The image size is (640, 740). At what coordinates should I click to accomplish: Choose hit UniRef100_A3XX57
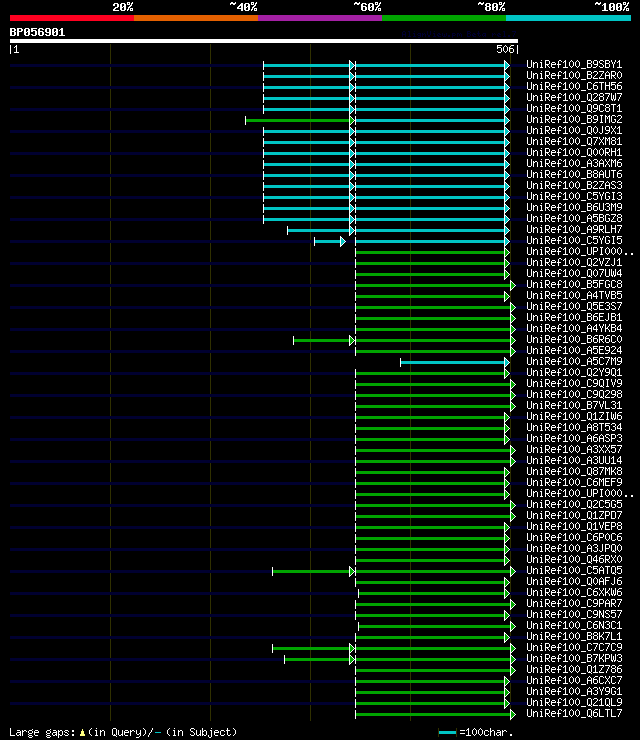tap(574, 450)
